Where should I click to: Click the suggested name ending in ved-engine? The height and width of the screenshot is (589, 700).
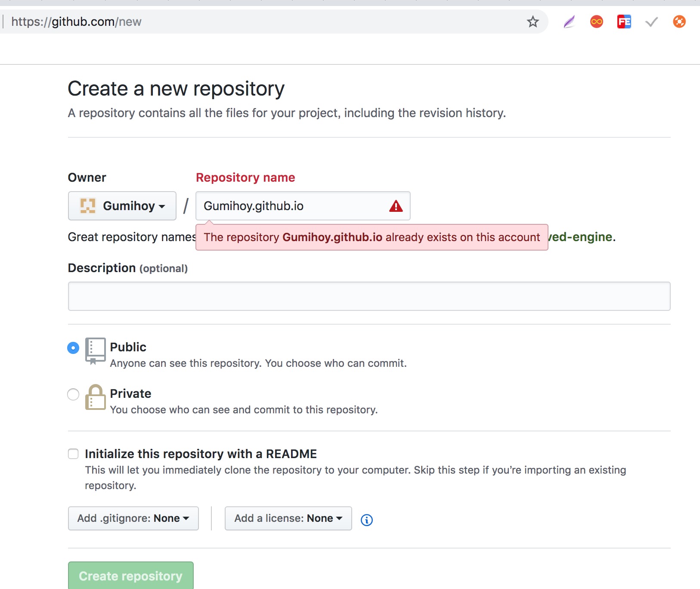(580, 237)
